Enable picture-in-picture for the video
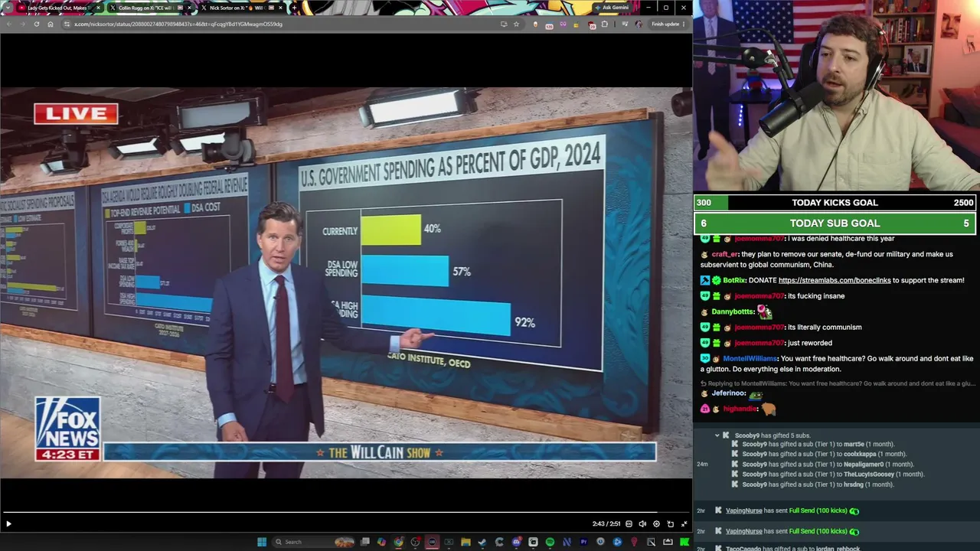Viewport: 980px width, 551px height. coord(670,524)
